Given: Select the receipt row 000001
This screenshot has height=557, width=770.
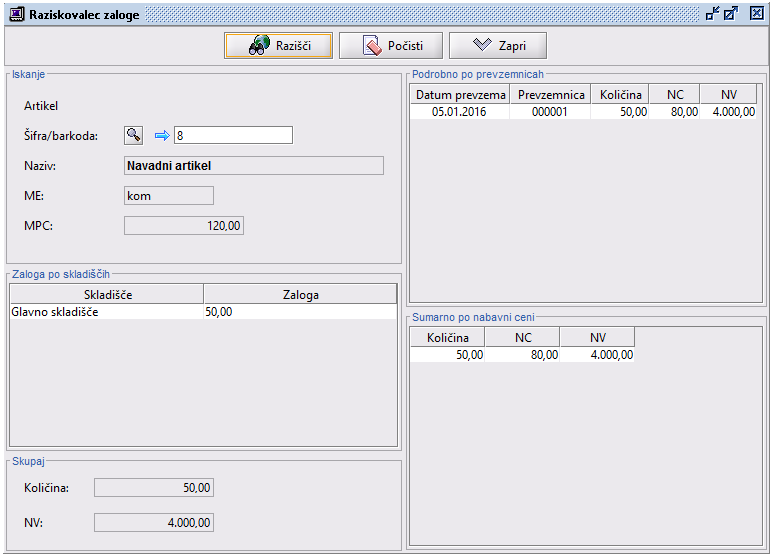Looking at the screenshot, I should pyautogui.click(x=549, y=112).
